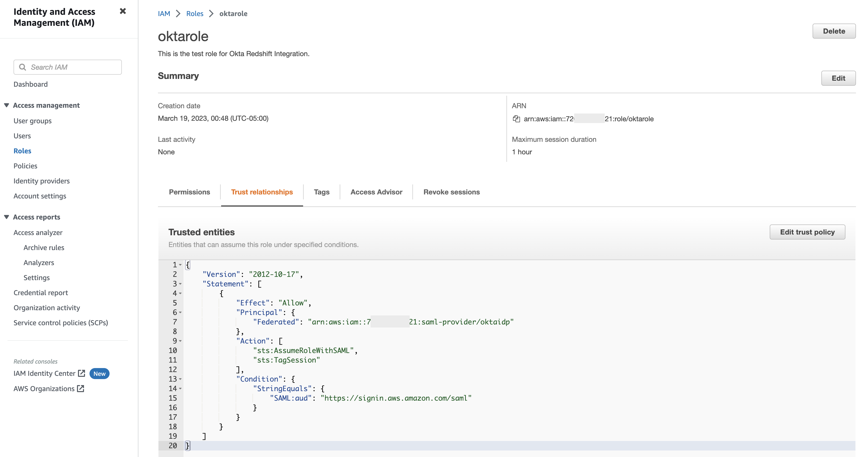868x457 pixels.
Task: Open AWS Organizations external link icon
Action: coord(80,388)
